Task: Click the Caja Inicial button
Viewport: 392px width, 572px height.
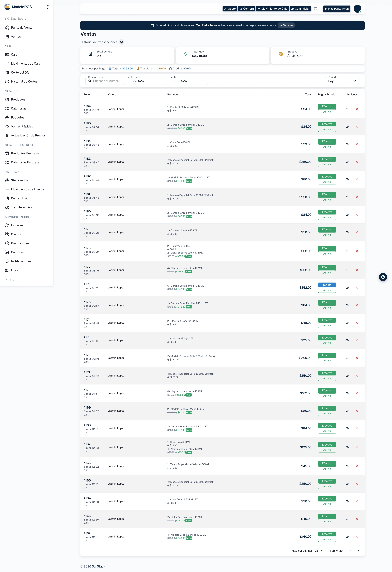Action: coord(300,9)
